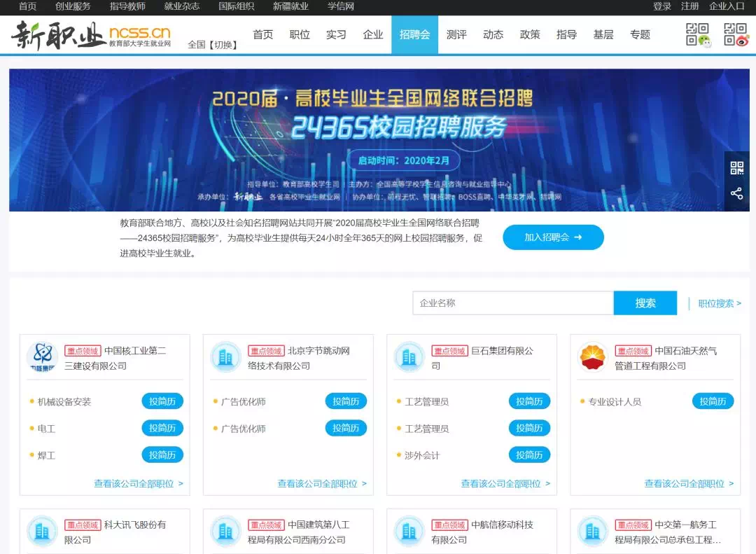
Task: Click the 登录 login link
Action: [662, 6]
